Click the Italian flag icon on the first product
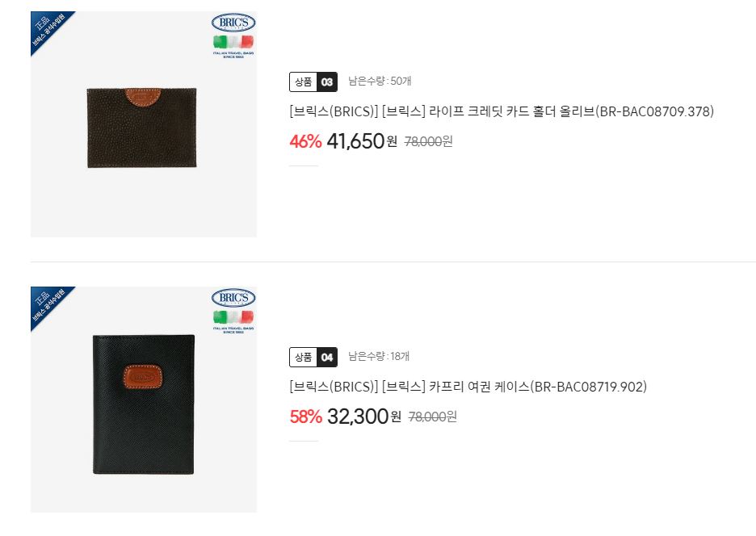The width and height of the screenshot is (756, 536). click(x=233, y=42)
